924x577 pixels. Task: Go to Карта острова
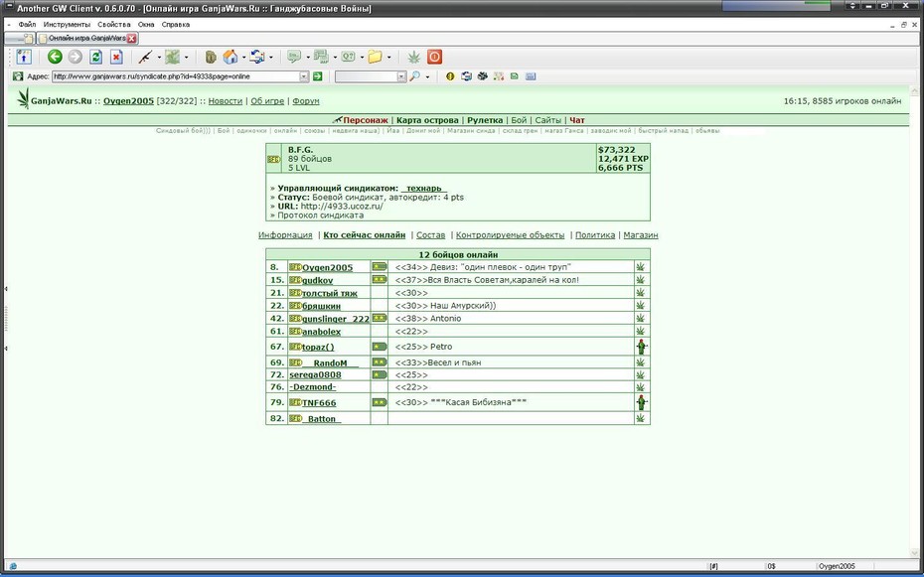click(x=428, y=120)
